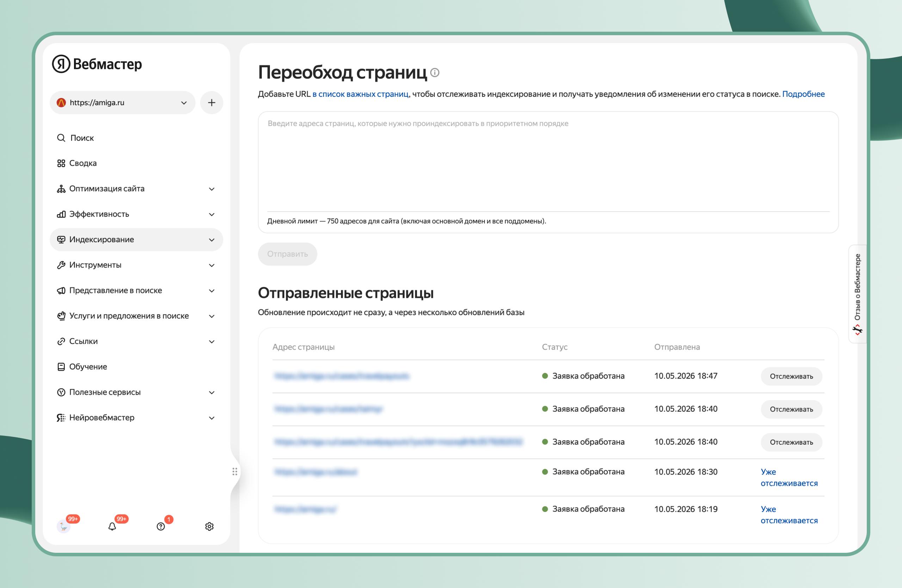Viewport: 902px width, 588px height.
Task: Click the Статус column header
Action: click(x=555, y=347)
